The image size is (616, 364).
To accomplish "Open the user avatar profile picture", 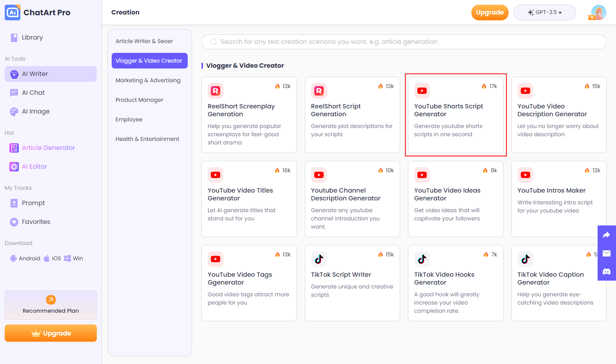I will 598,13.
